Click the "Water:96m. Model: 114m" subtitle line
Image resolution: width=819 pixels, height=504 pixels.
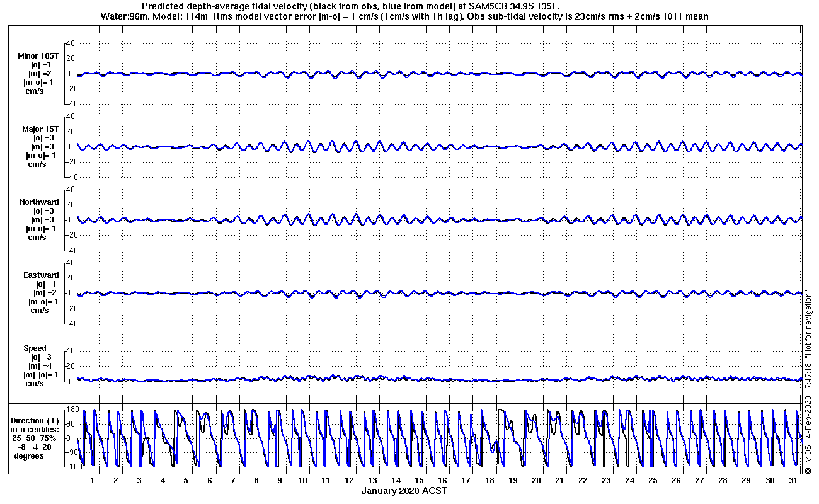[404, 16]
